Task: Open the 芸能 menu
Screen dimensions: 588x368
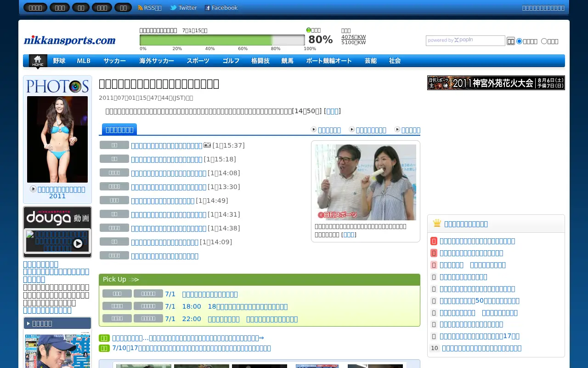Action: click(371, 61)
